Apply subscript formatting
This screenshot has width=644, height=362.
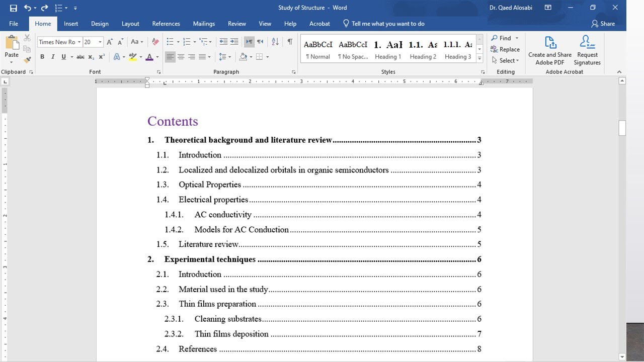[x=91, y=57]
